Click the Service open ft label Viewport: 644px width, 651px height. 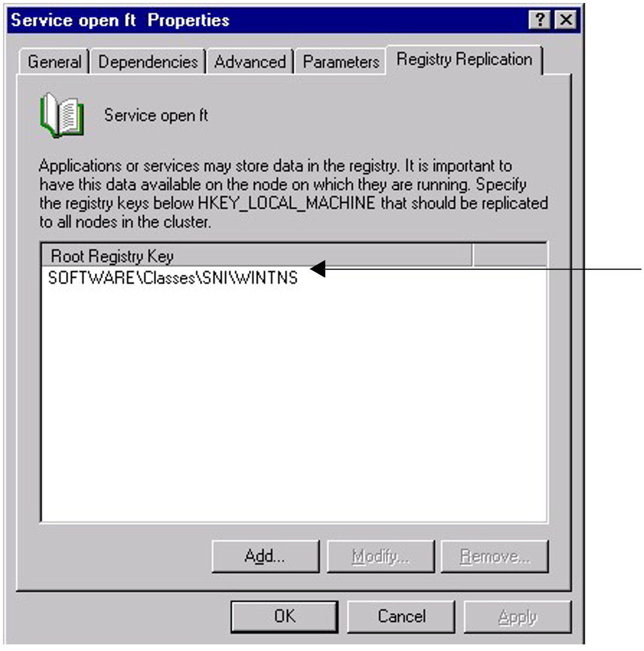pos(156,115)
